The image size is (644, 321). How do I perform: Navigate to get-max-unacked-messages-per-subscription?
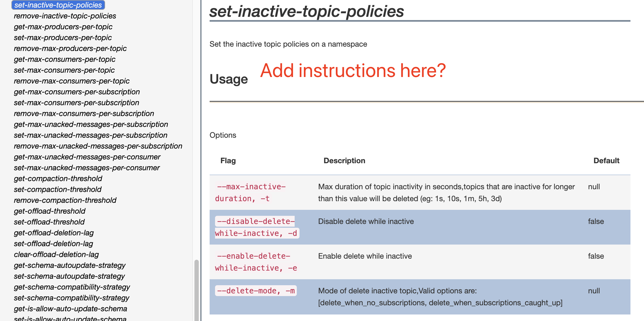[x=91, y=124]
